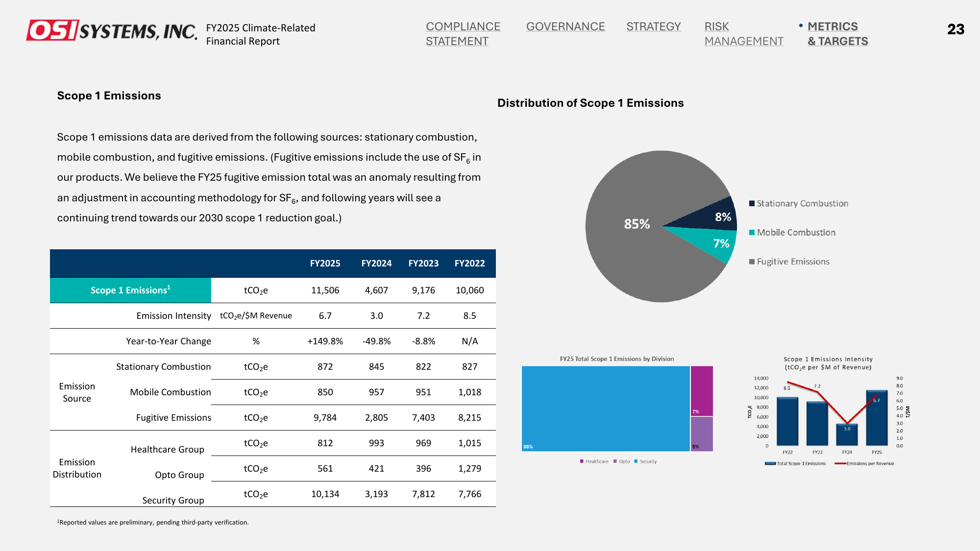
Task: Click the Security 88% block in treemap
Action: (x=606, y=408)
